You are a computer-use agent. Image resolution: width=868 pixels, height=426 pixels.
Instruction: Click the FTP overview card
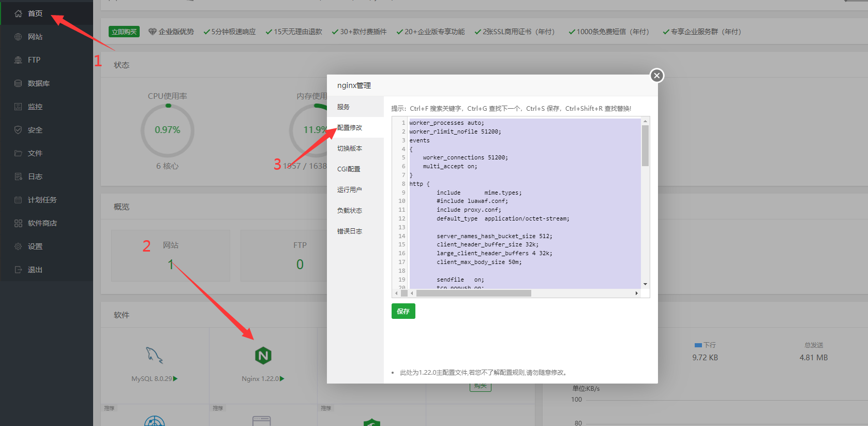300,256
